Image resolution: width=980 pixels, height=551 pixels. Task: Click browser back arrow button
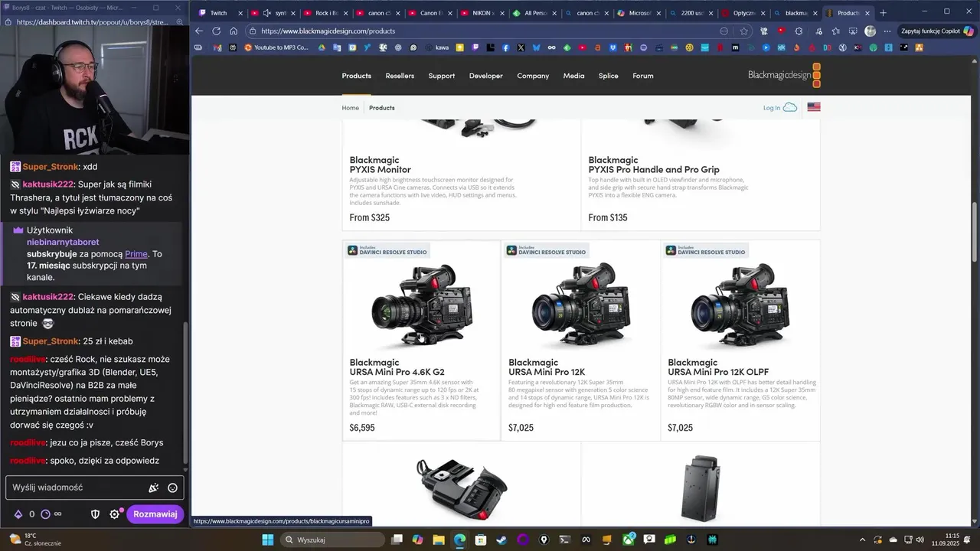point(199,31)
